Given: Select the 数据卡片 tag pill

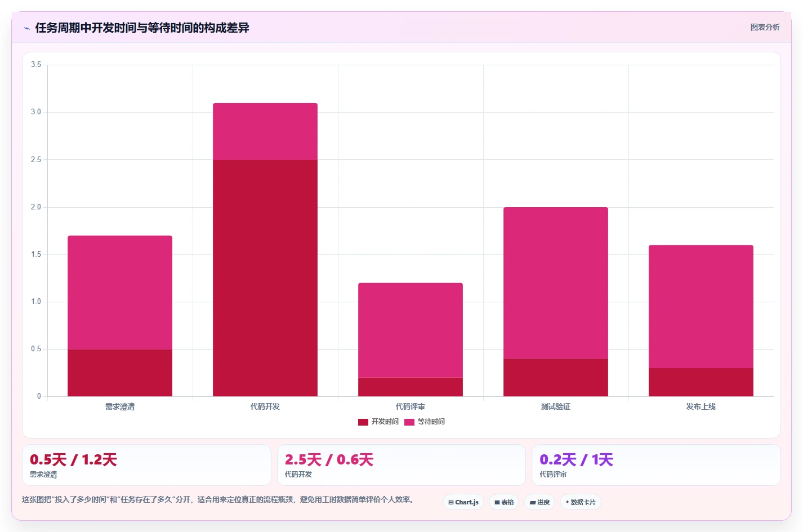Looking at the screenshot, I should coord(581,502).
